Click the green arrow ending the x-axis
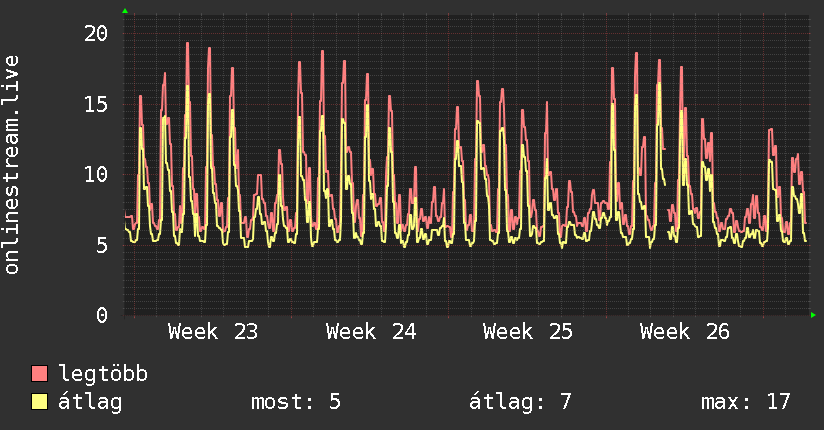The image size is (824, 430). (x=813, y=315)
